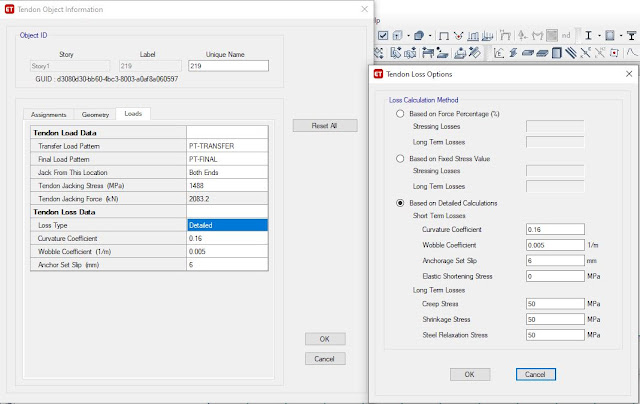640x404 pixels.
Task: Select Based on Force Percentage radio option
Action: [x=400, y=114]
